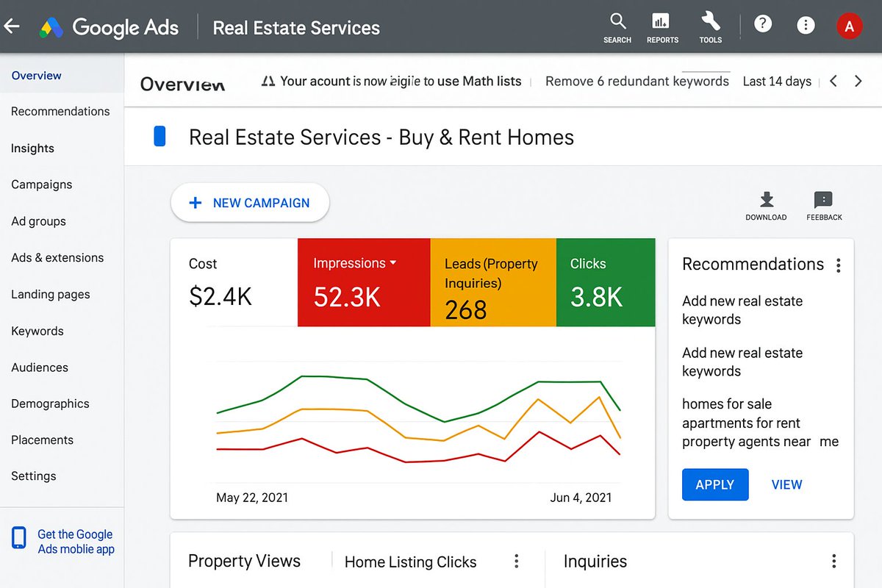
Task: Open the Tools wrench icon
Action: 711,28
